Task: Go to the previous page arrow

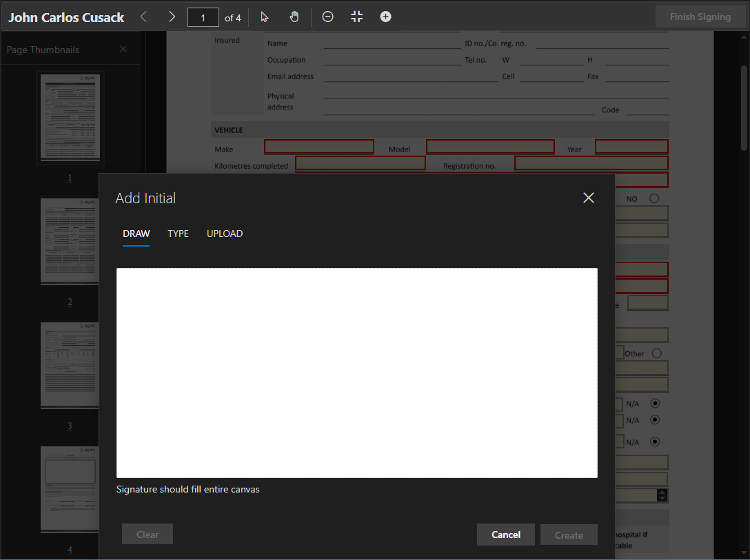Action: (143, 17)
